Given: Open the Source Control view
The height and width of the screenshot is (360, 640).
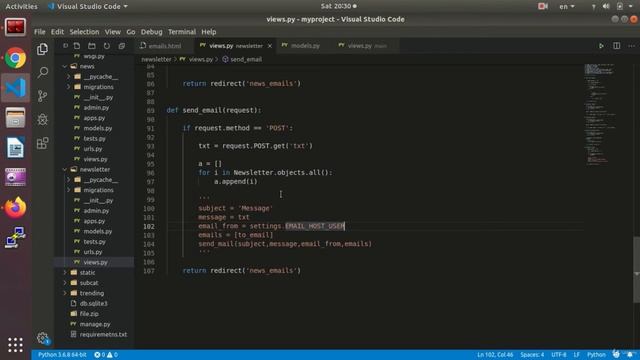Looking at the screenshot, I should click(x=42, y=96).
